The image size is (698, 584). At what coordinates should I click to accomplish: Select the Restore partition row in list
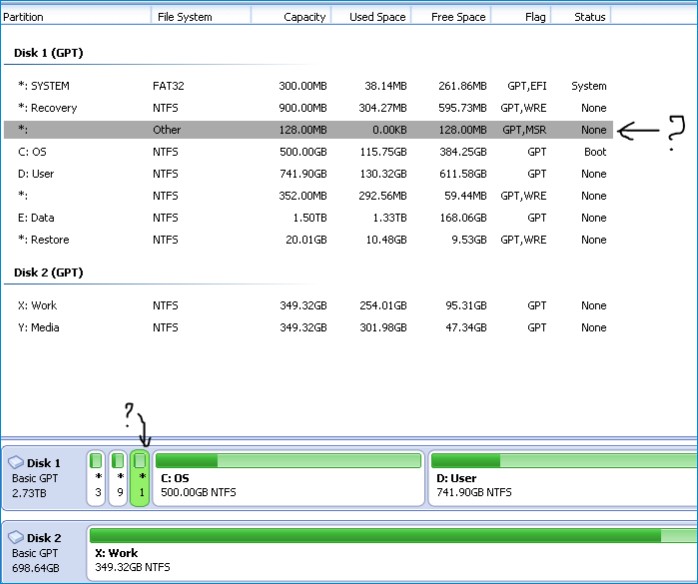point(300,240)
